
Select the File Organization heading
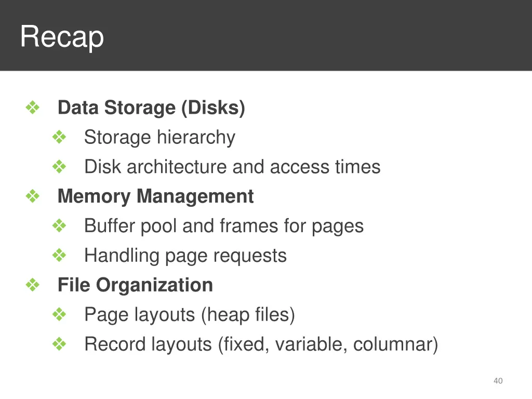coord(136,285)
